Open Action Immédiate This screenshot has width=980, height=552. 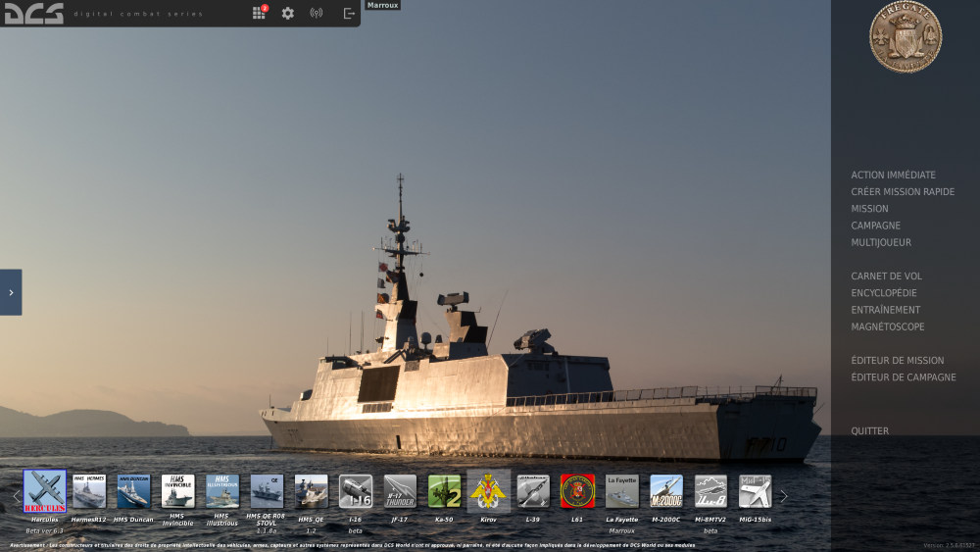tap(893, 176)
